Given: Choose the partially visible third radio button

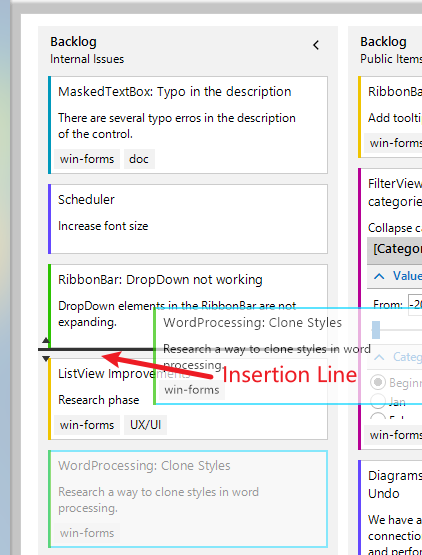Looking at the screenshot, I should click(378, 416).
